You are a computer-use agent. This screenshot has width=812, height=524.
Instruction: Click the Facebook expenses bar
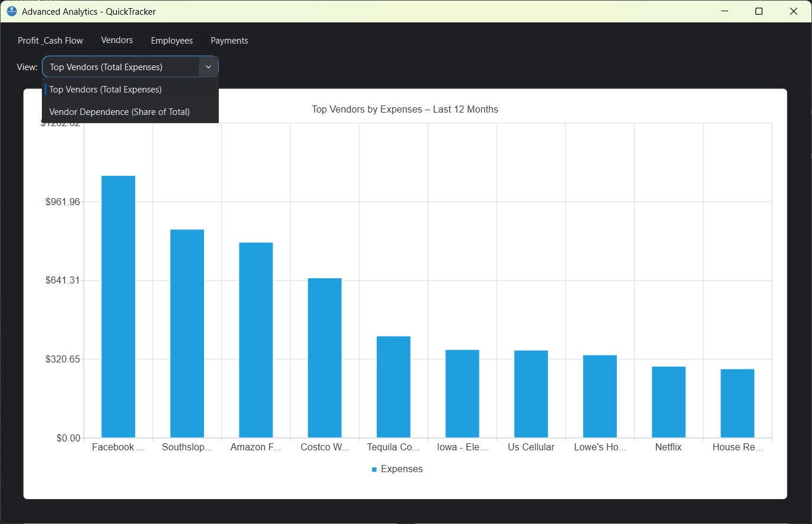pos(118,307)
